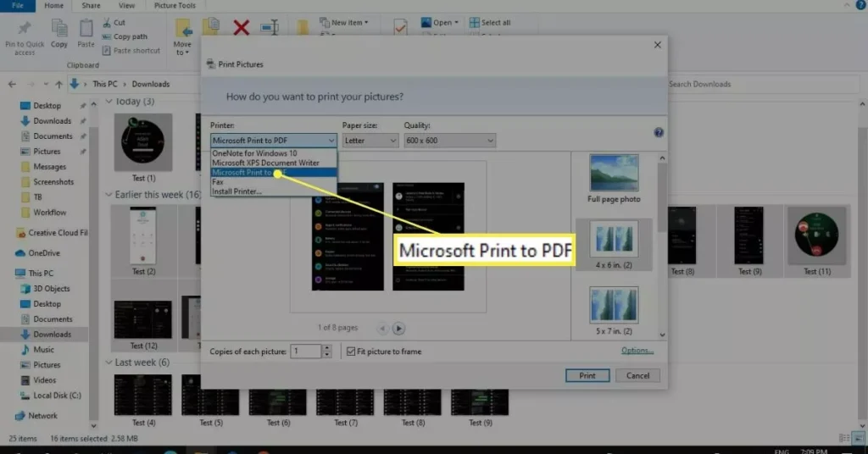Click the 7:09 PM clock in taskbar
The height and width of the screenshot is (454, 868).
[814, 451]
